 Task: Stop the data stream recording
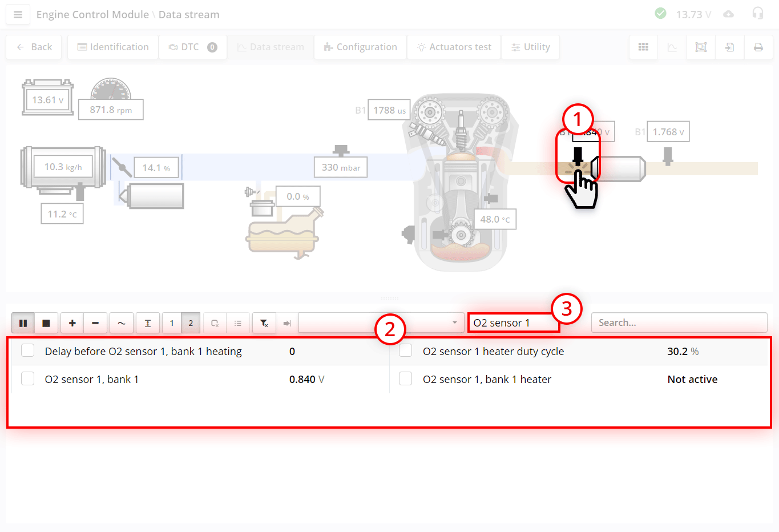coord(47,323)
